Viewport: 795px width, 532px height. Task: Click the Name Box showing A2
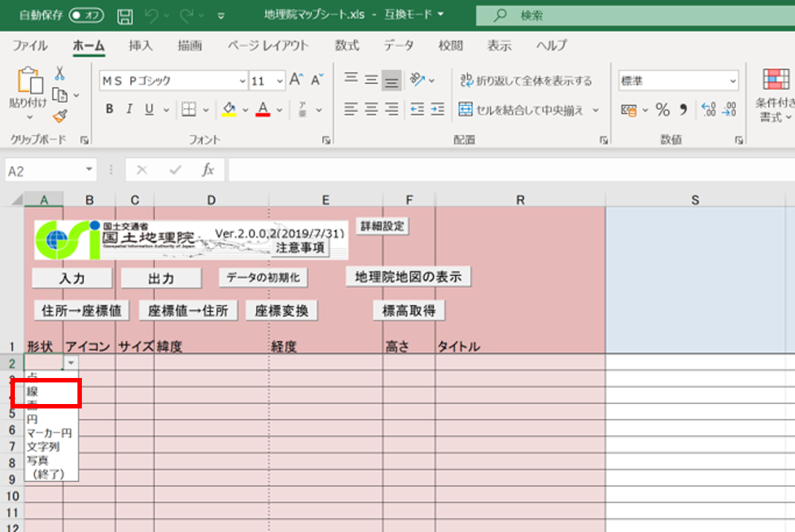click(x=51, y=170)
